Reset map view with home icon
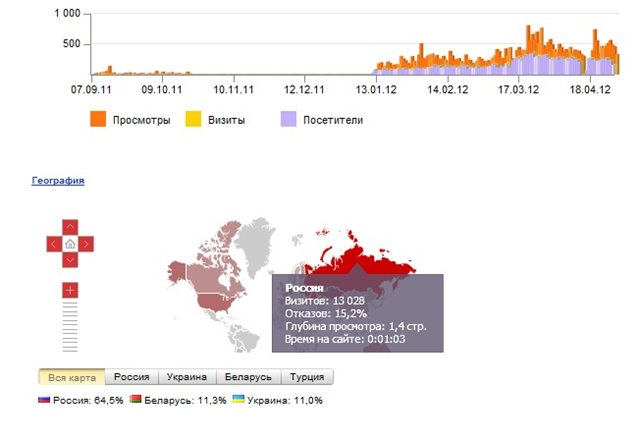Viewport: 640px width, 441px height. point(70,243)
